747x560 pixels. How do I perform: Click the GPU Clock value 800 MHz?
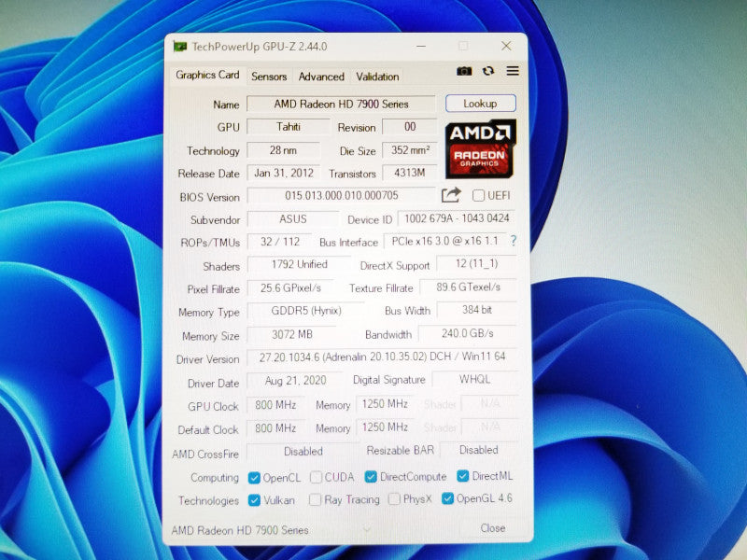coord(275,405)
